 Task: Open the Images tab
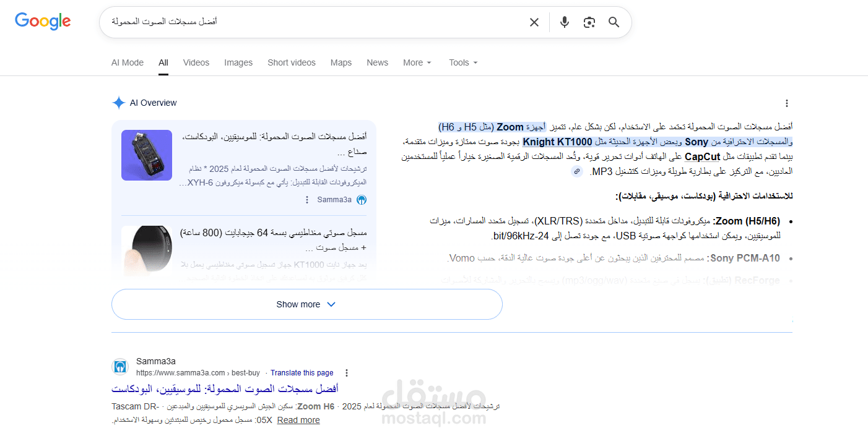click(238, 62)
